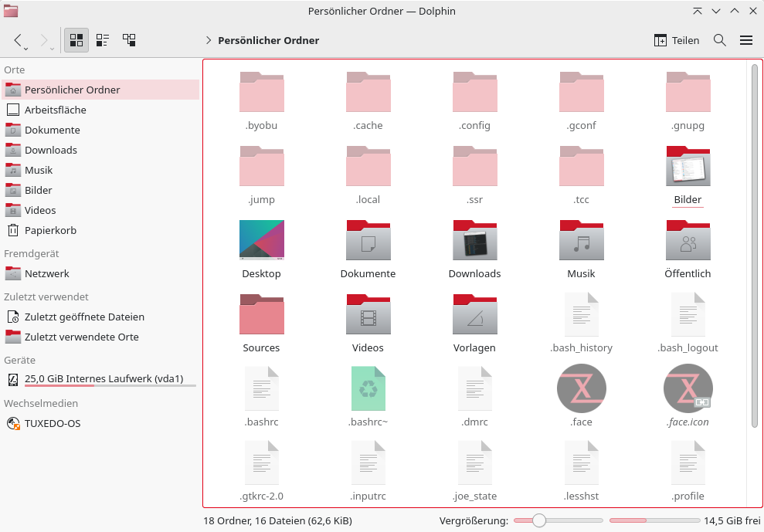Switch to compact view mode

pyautogui.click(x=102, y=40)
